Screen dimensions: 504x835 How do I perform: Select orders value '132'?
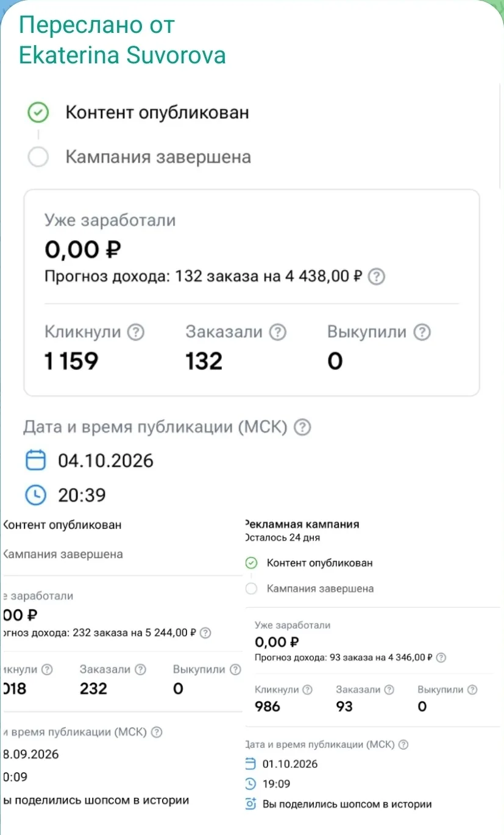[204, 361]
